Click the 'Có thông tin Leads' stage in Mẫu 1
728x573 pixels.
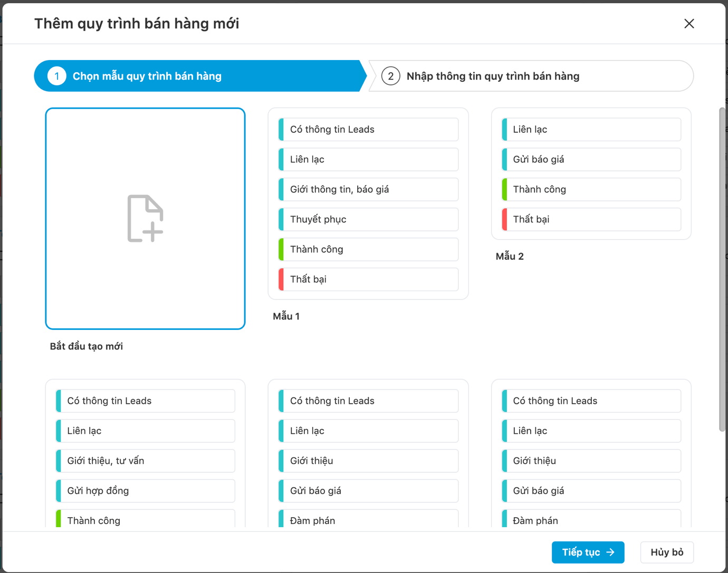point(368,129)
